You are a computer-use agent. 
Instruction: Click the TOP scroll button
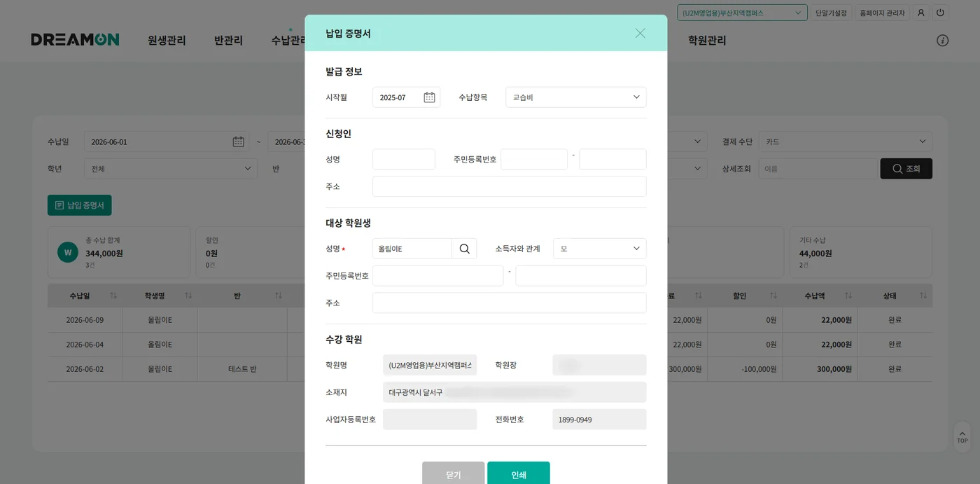click(x=962, y=436)
